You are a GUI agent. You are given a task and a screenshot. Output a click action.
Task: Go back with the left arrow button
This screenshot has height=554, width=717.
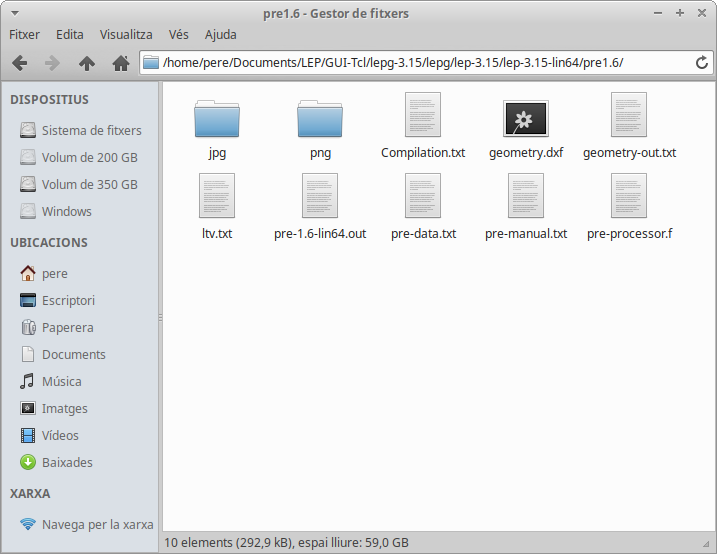19,63
